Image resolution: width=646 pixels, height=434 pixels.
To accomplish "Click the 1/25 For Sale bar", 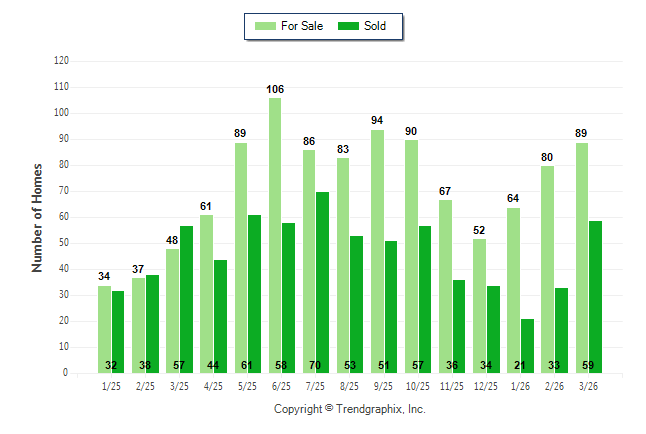I will click(105, 329).
